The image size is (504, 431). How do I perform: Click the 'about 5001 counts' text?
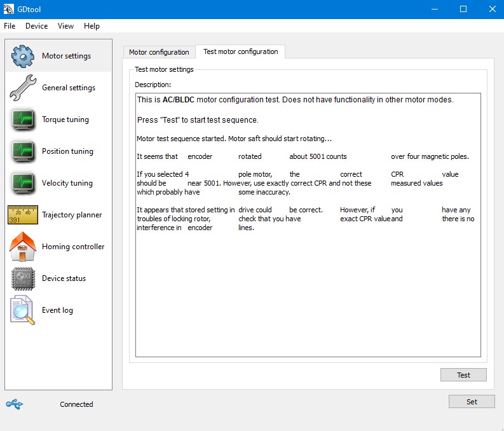(x=318, y=156)
